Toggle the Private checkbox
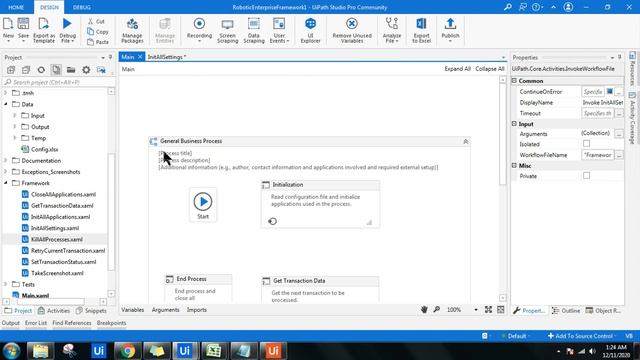Viewport: 640px width, 360px height. coord(587,176)
